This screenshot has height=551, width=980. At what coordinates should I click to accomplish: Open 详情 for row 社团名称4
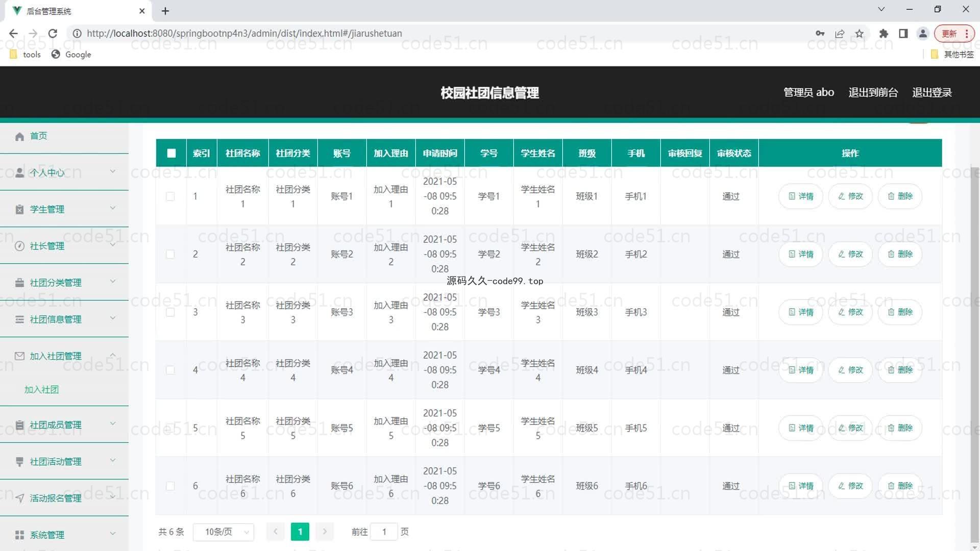[x=801, y=370]
